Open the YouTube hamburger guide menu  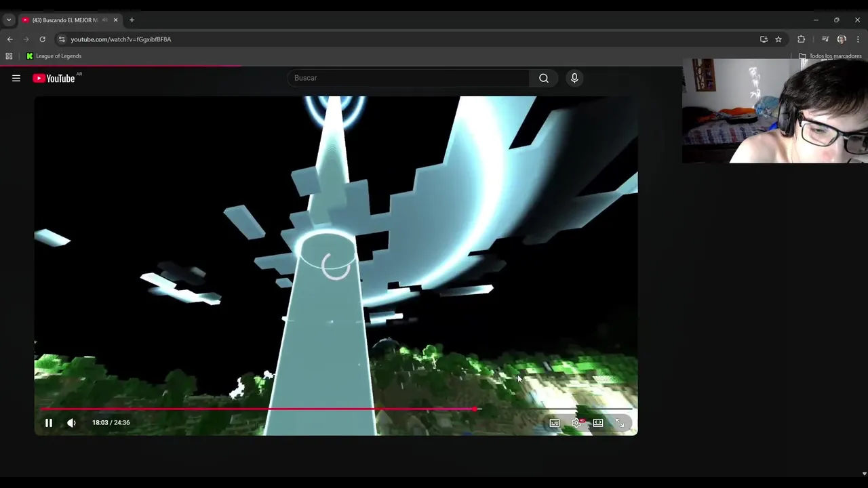[x=16, y=78]
